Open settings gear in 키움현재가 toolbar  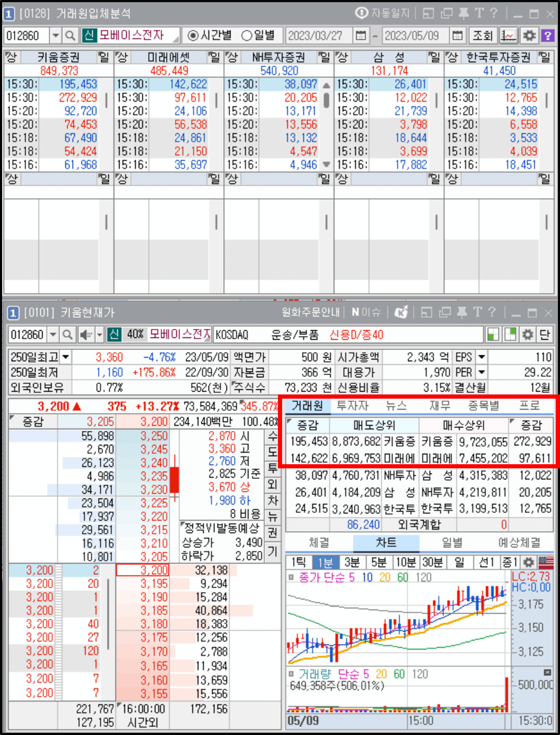click(x=527, y=335)
